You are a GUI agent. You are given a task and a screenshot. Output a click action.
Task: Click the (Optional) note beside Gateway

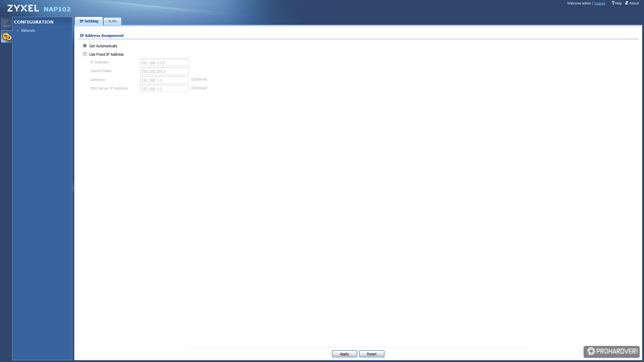click(x=199, y=79)
